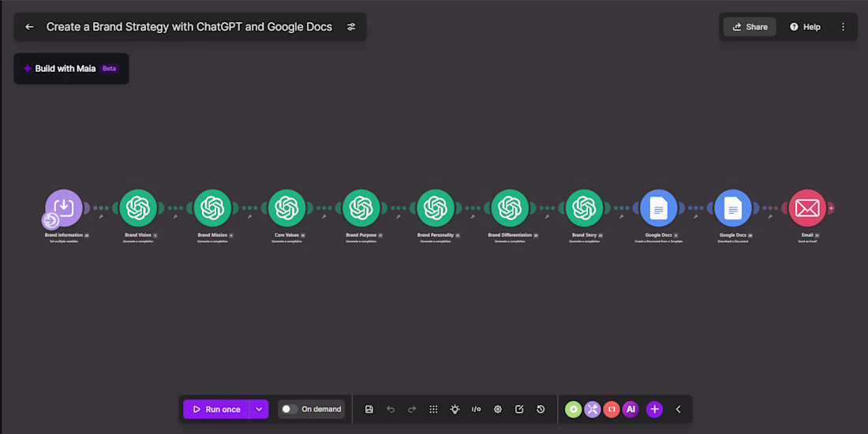This screenshot has width=868, height=434.
Task: Click wrench between Core Values and Brand Purpose
Action: tap(324, 216)
